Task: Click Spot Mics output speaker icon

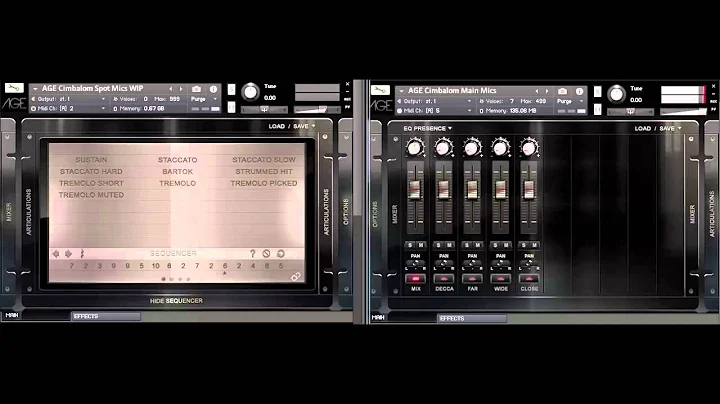Action: point(33,99)
